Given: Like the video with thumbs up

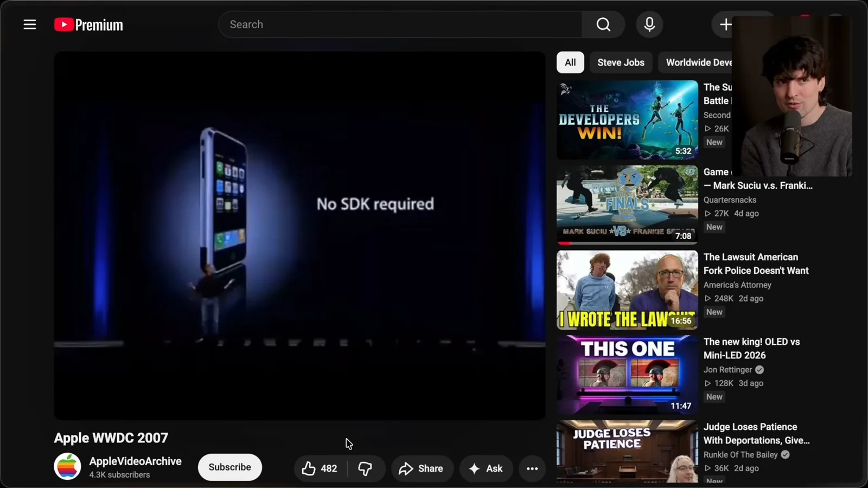Looking at the screenshot, I should tap(320, 468).
